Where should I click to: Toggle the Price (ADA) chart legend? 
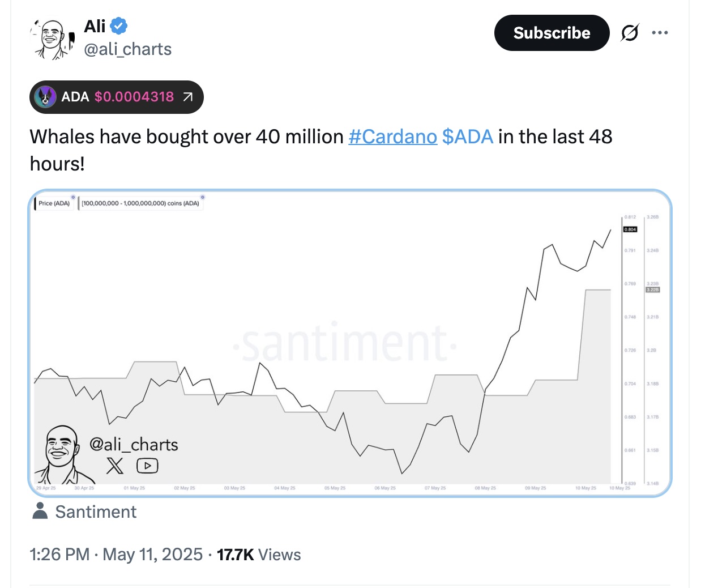click(x=54, y=203)
